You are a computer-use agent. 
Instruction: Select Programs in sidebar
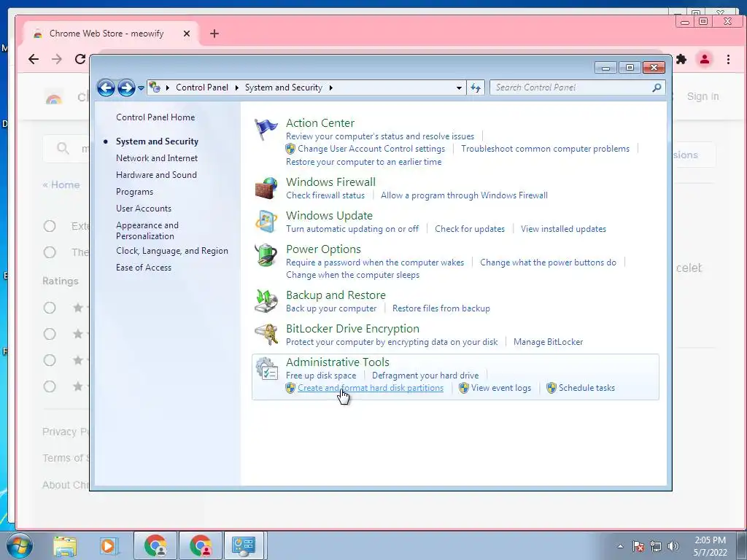[134, 192]
